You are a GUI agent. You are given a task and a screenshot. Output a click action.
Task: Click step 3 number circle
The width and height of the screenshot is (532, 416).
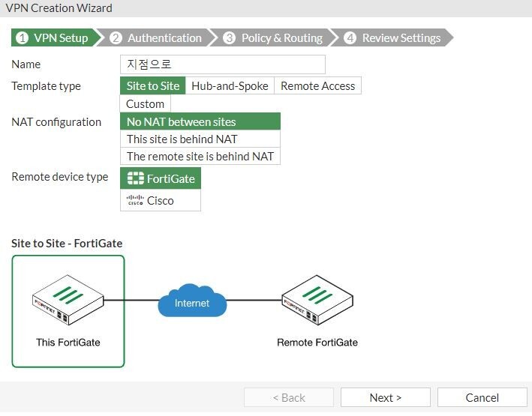tap(230, 37)
